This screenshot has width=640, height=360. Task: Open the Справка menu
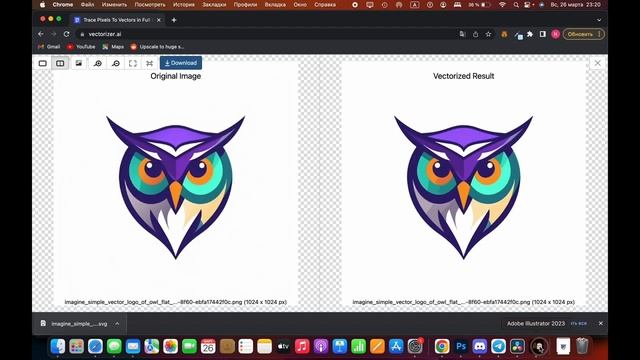coord(325,4)
